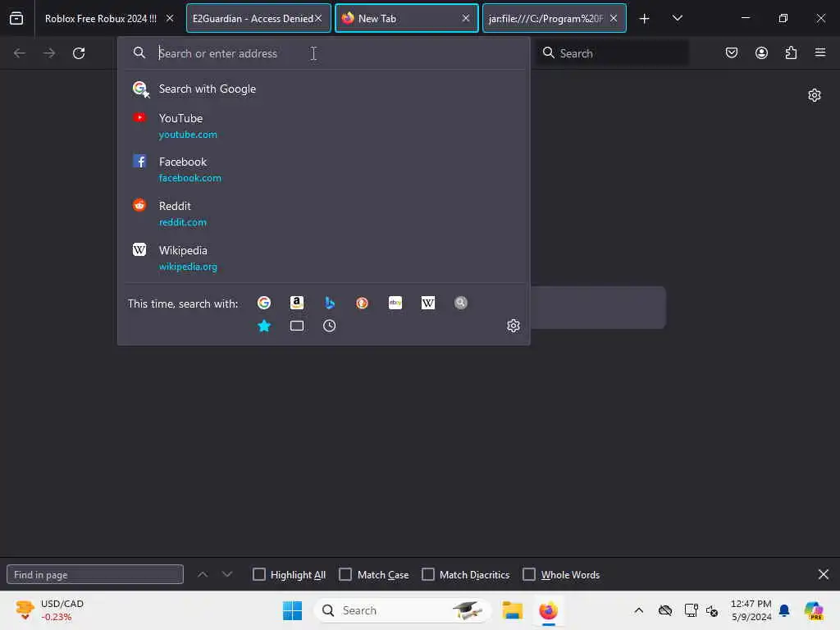
Task: Open search settings gear in dropdown
Action: point(514,326)
